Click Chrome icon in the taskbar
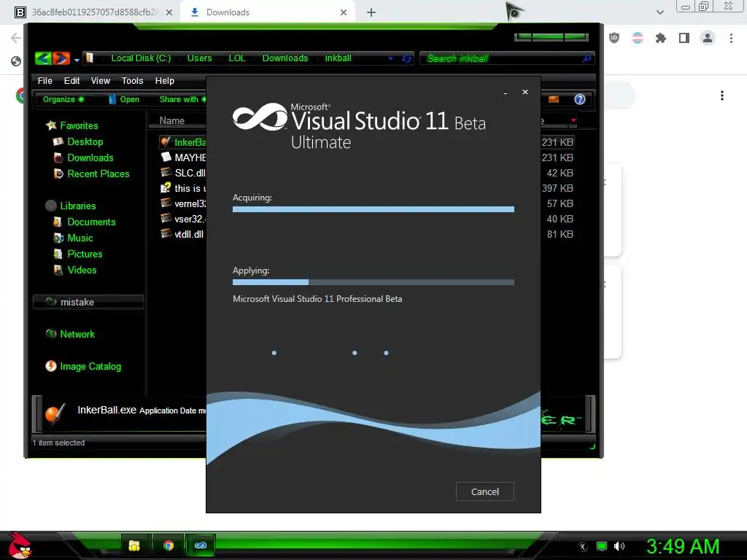The width and height of the screenshot is (747, 560). pyautogui.click(x=169, y=545)
